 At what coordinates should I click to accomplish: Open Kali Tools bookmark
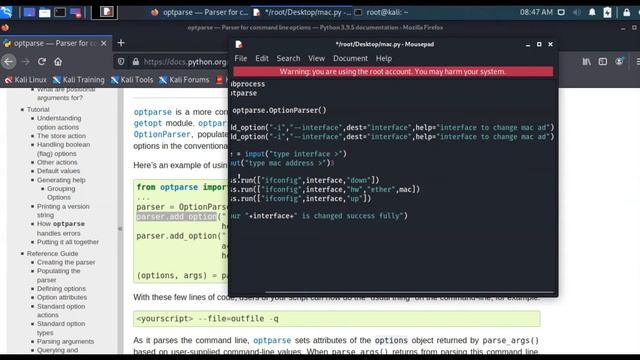pyautogui.click(x=132, y=80)
